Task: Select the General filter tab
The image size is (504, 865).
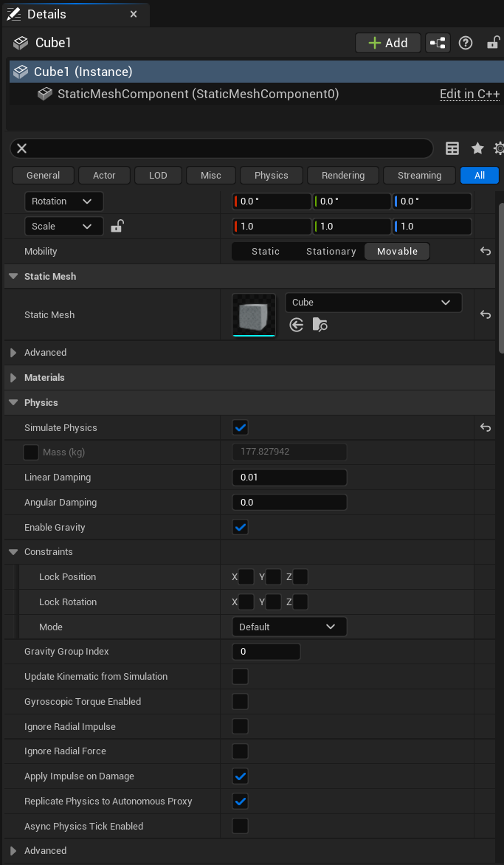Action: tap(43, 176)
